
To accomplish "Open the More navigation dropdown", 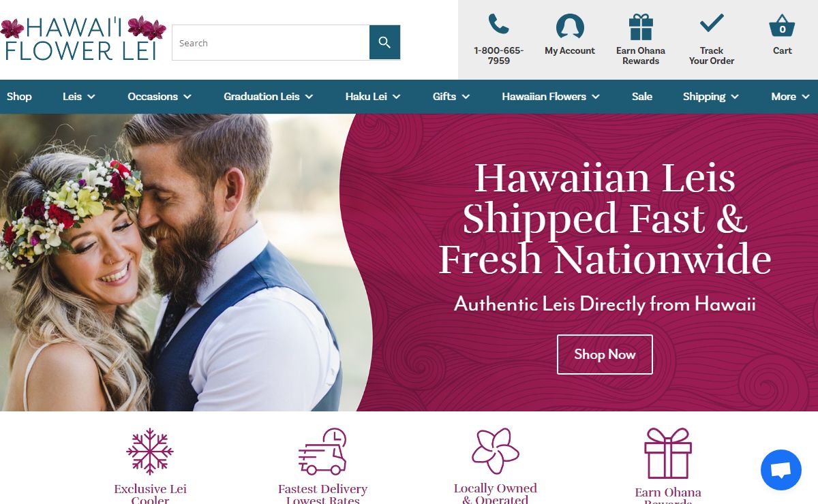I will [790, 97].
